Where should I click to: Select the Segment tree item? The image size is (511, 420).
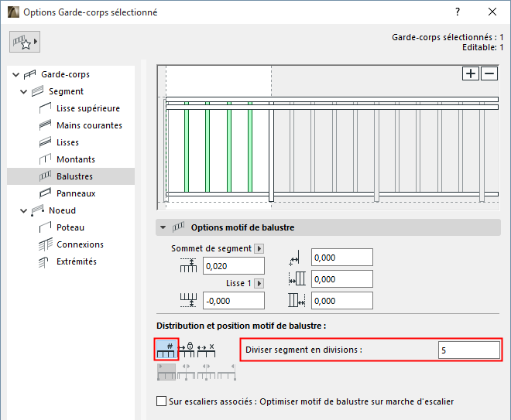(66, 91)
